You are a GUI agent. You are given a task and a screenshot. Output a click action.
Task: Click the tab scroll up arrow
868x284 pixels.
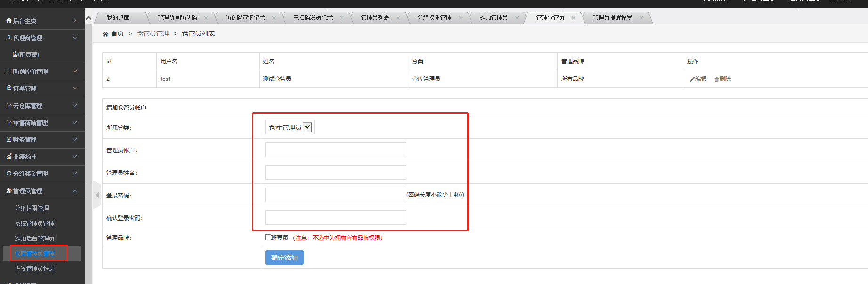point(89,18)
